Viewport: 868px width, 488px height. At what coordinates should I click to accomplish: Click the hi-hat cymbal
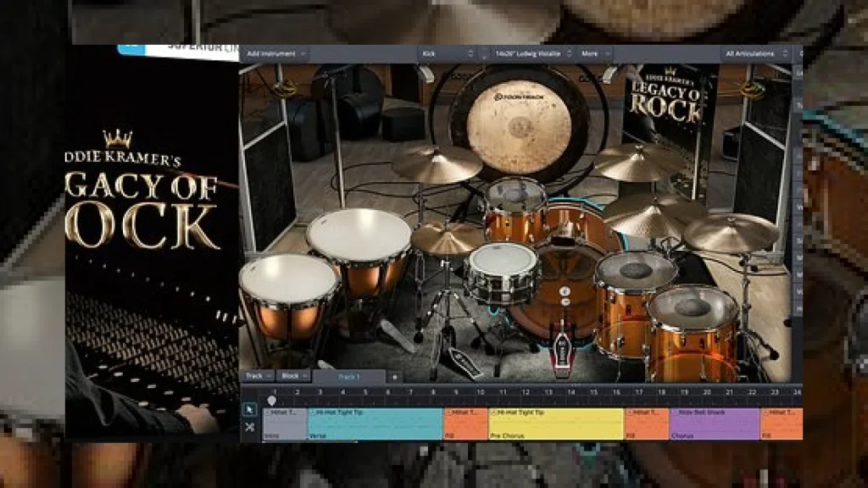[448, 239]
